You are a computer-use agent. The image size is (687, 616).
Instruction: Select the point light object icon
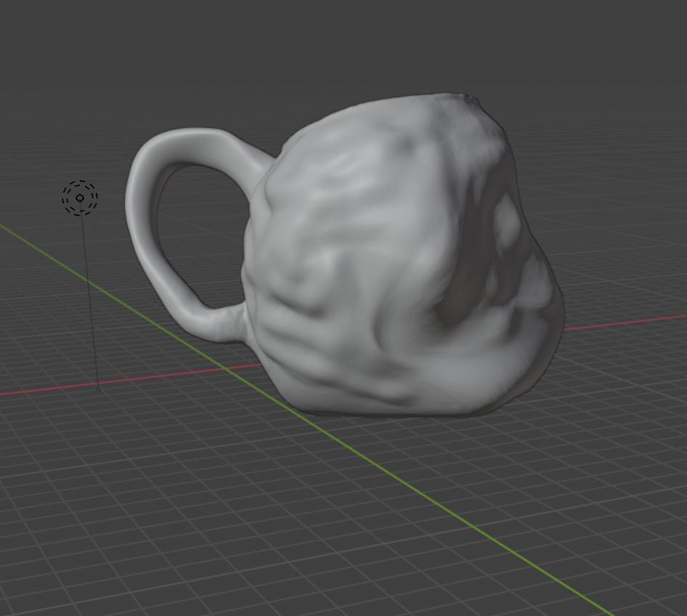79,198
